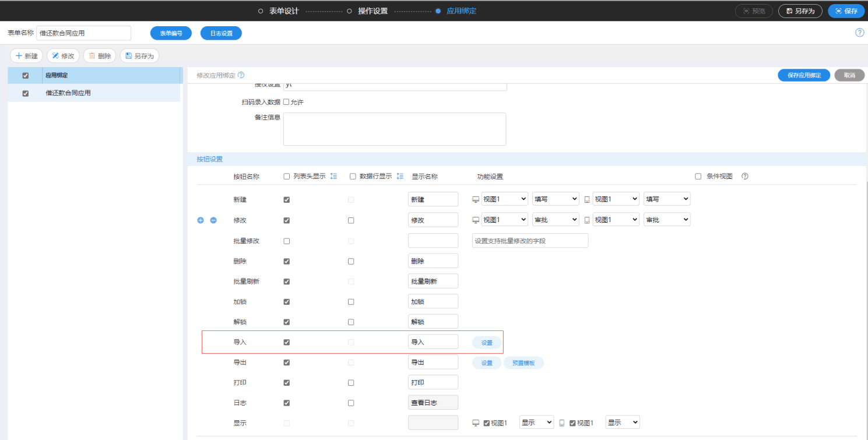Uncheck 列表头显示 for the 日志 row
Viewport: 868px width, 440px height.
pos(286,403)
